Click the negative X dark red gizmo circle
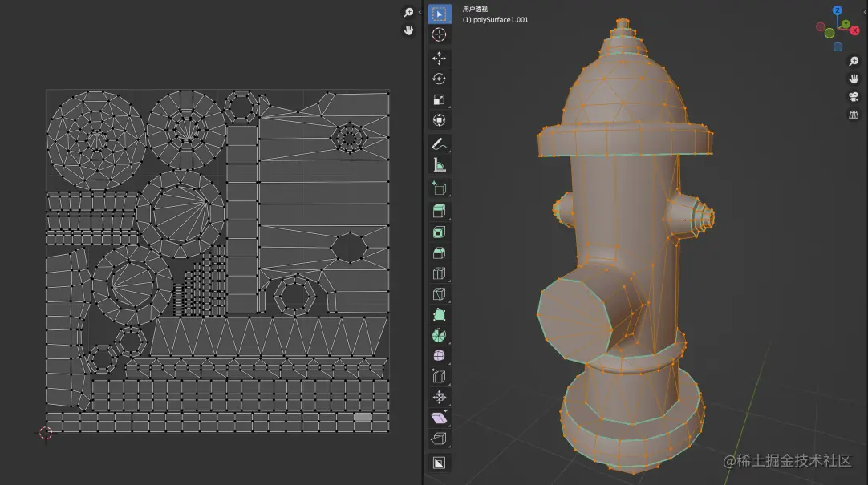 pyautogui.click(x=821, y=26)
